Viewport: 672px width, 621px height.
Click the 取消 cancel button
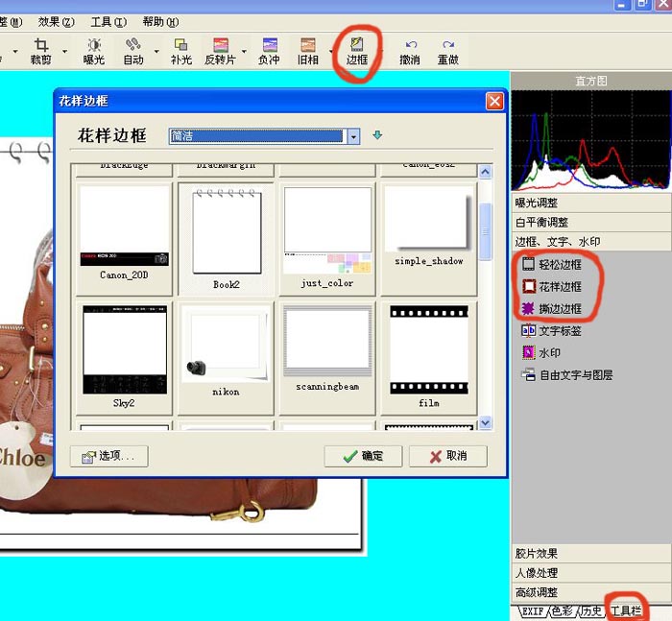(448, 456)
